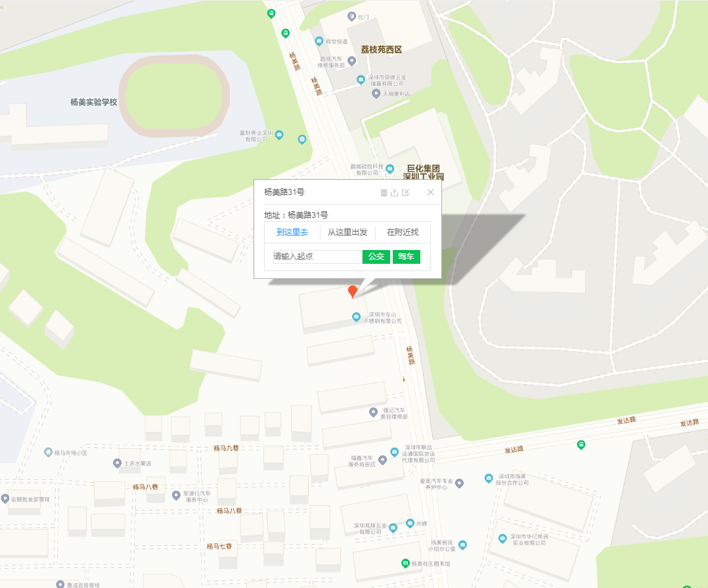This screenshot has height=588, width=708.
Task: Open the 杨马市场小区 residential icon
Action: coord(49,452)
